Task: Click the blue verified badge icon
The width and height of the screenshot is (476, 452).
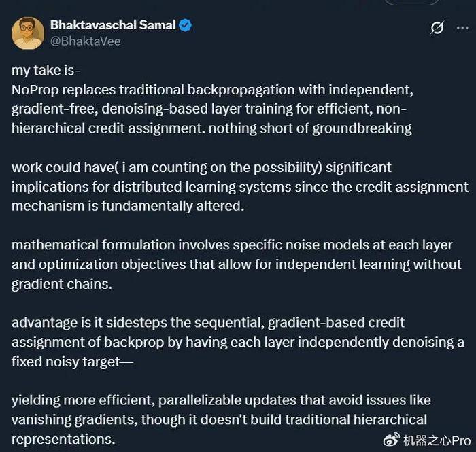Action: click(185, 25)
